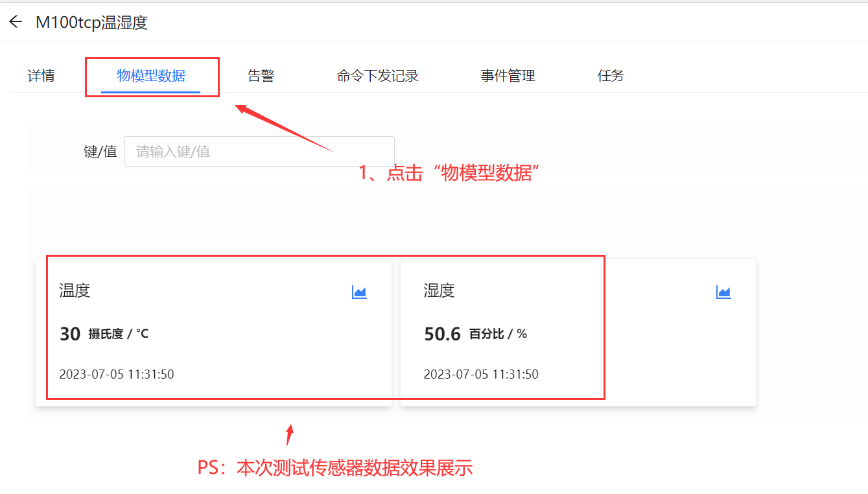Click the page title M100tcp温湿度
Screen dimensions: 868x494
[91, 23]
